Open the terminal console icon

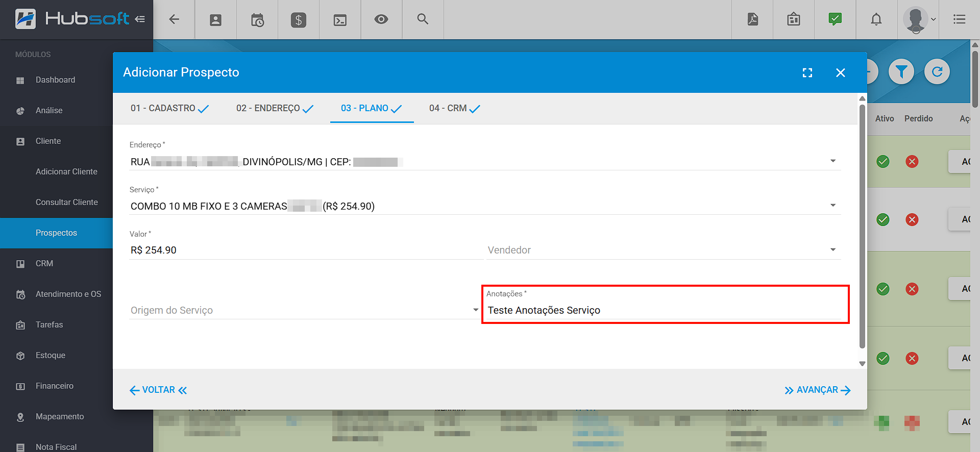340,20
